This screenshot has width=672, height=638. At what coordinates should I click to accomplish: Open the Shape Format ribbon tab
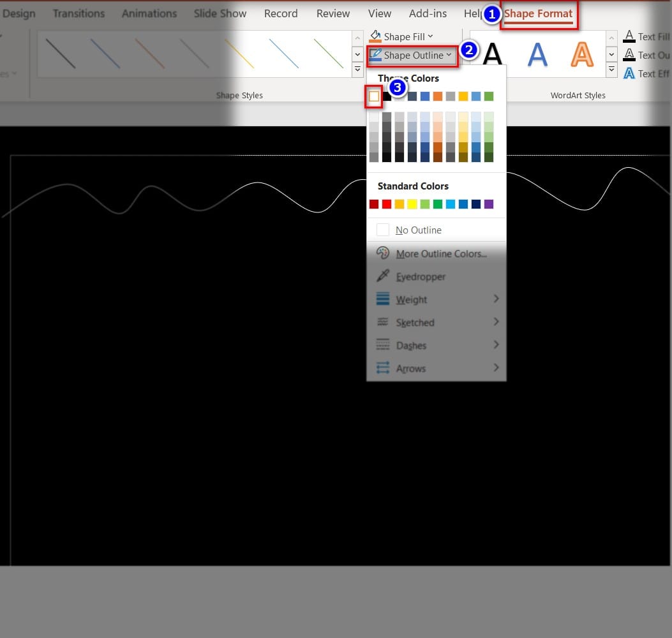tap(538, 13)
